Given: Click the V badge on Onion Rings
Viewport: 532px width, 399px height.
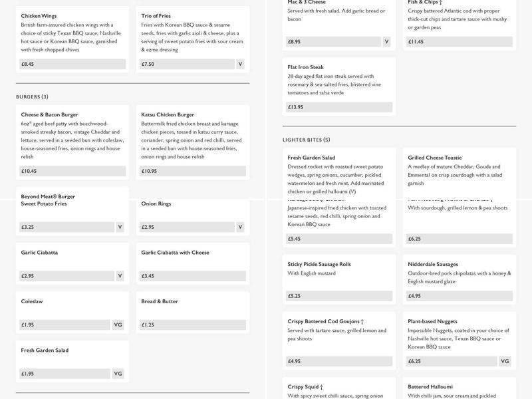Looking at the screenshot, I should pyautogui.click(x=240, y=227).
